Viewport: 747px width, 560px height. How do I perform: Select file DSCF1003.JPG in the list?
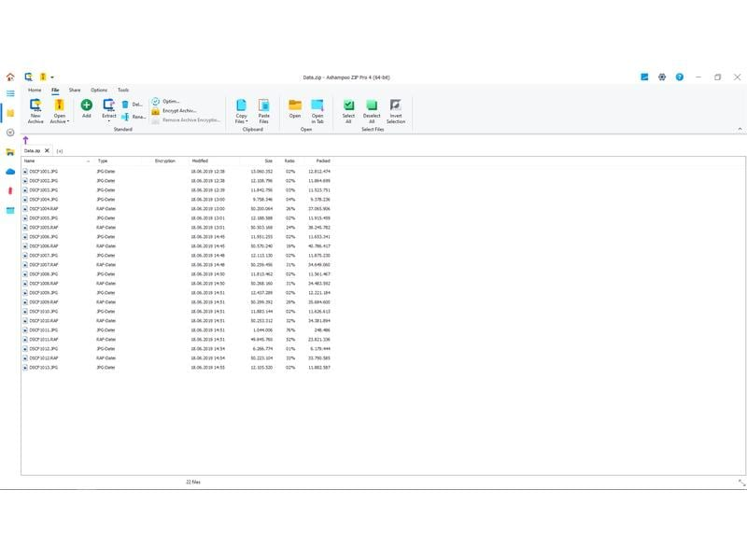pyautogui.click(x=43, y=190)
